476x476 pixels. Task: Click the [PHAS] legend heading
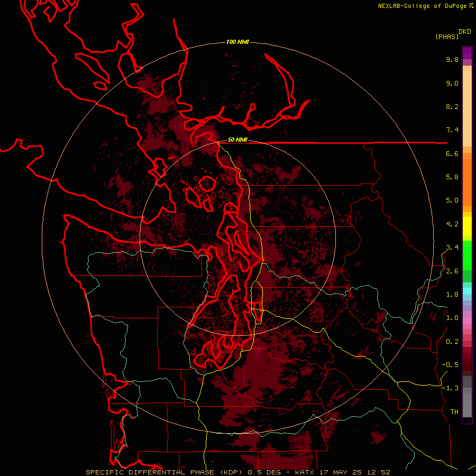[447, 36]
